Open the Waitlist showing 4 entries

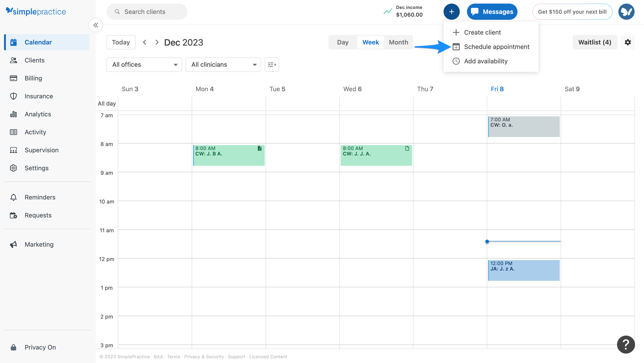595,42
